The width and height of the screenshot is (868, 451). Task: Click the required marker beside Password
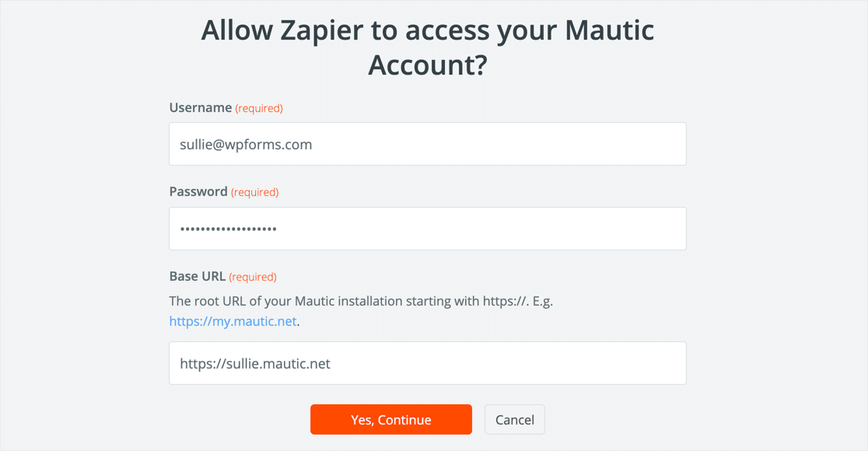point(254,193)
